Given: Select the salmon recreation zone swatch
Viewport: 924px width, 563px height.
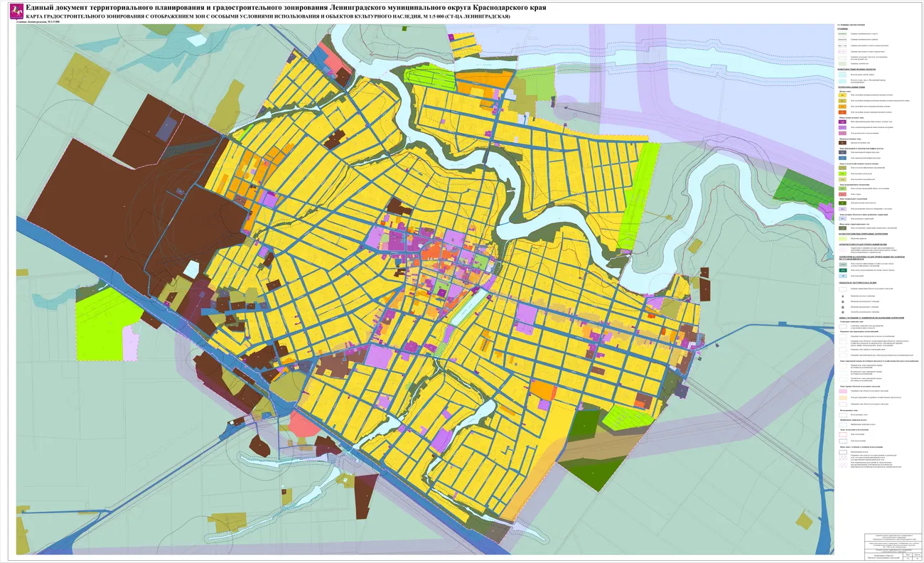Looking at the screenshot, I should click(x=842, y=194).
